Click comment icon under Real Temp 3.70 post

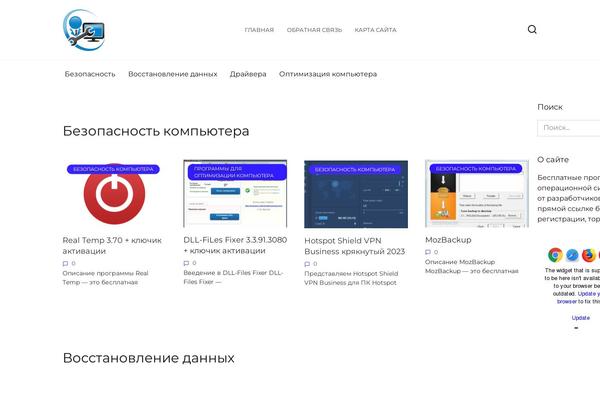point(65,263)
